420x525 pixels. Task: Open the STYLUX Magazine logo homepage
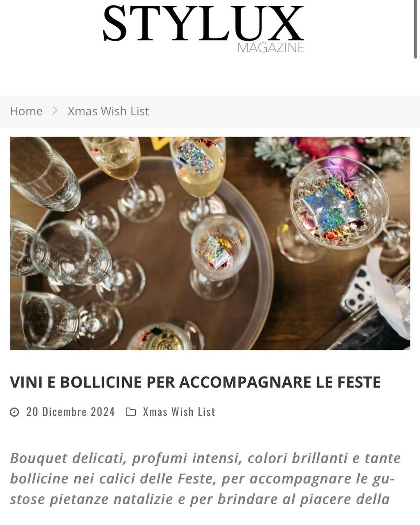[x=203, y=29]
